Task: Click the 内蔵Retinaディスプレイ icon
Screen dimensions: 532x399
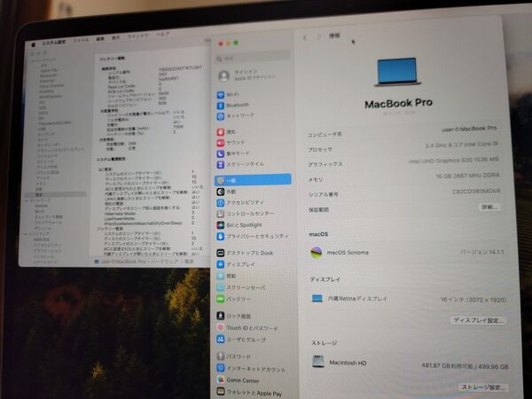Action: tap(317, 299)
